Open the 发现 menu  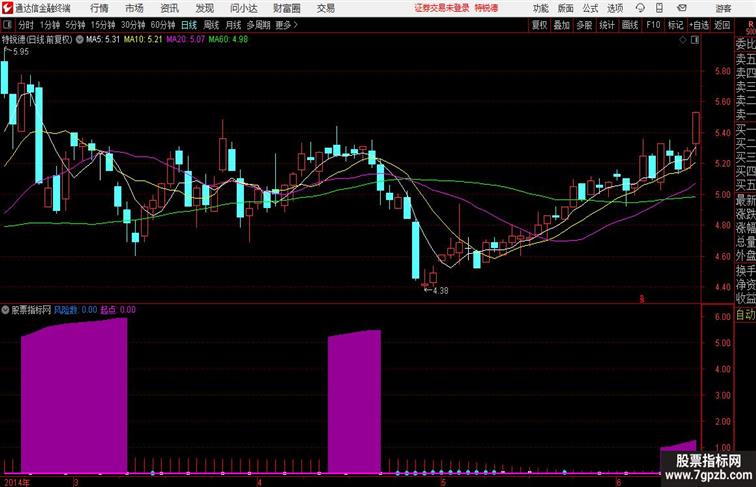point(204,8)
